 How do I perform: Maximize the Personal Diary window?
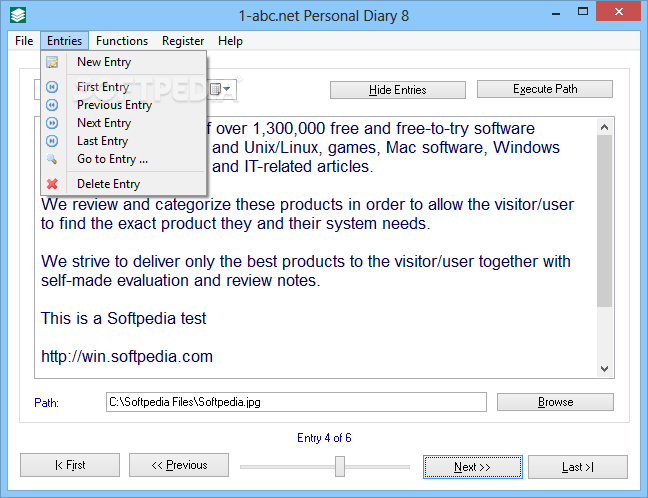coord(583,12)
